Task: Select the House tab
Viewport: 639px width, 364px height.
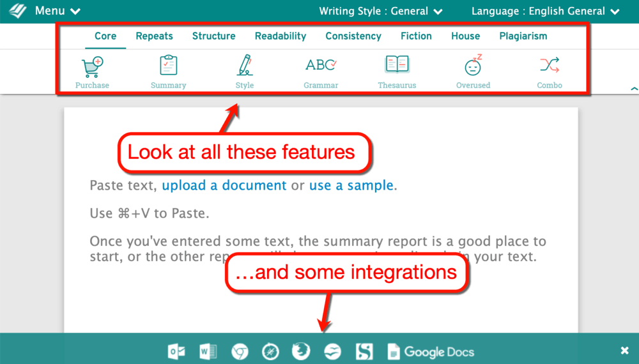Action: tap(465, 36)
